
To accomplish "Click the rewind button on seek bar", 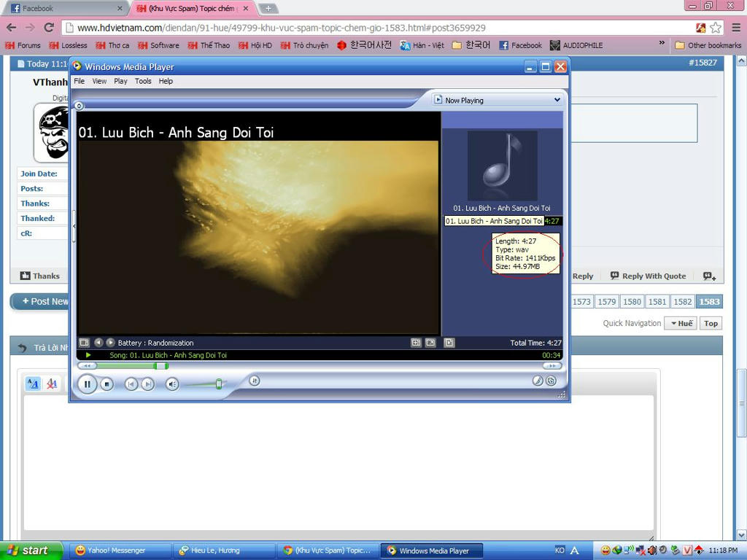I will pyautogui.click(x=88, y=366).
